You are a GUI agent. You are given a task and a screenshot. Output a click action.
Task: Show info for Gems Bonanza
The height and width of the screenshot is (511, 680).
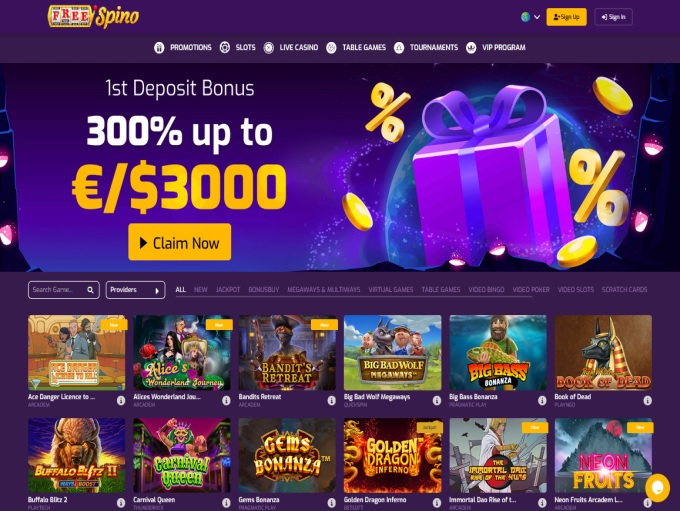(331, 503)
